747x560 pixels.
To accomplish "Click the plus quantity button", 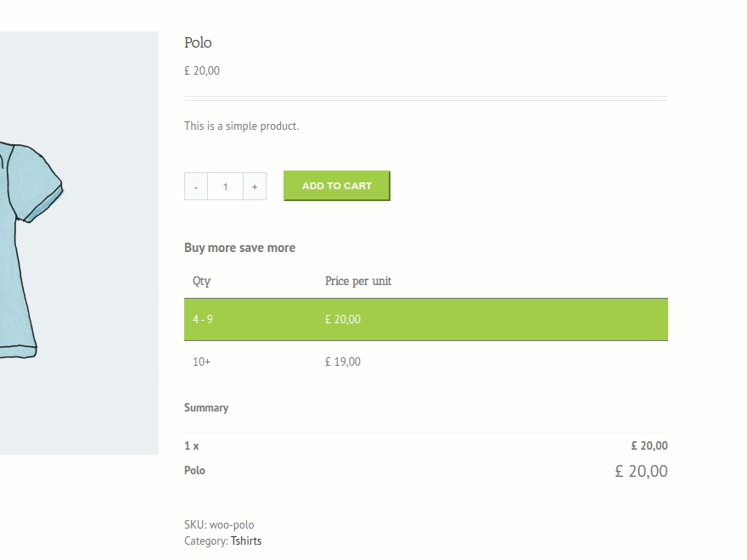I will click(x=255, y=187).
